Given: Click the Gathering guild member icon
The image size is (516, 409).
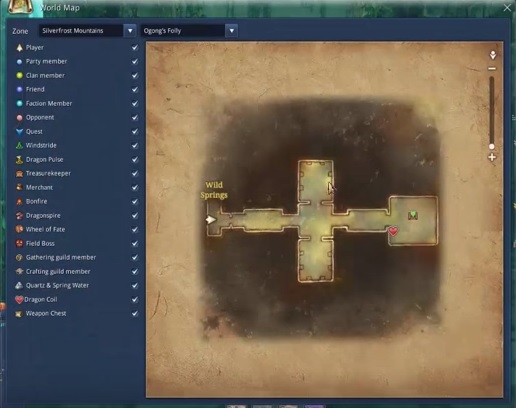Looking at the screenshot, I should [x=19, y=257].
